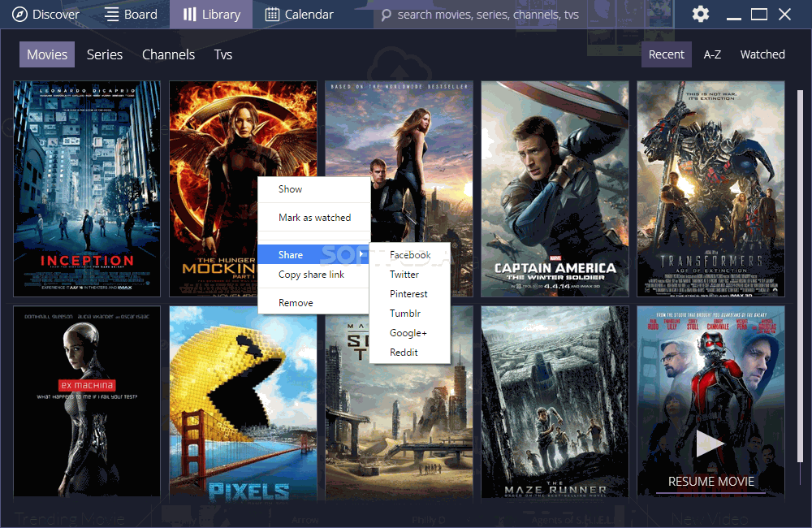Select the Movies tab
Image resolution: width=812 pixels, height=528 pixels.
coord(47,54)
